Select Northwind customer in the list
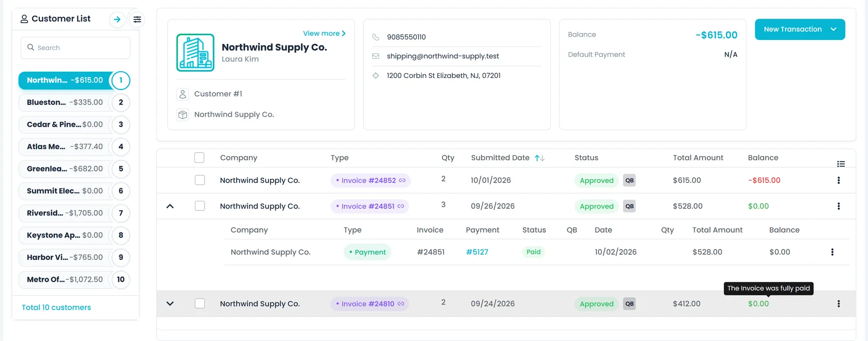Screen dimensions: 868x341 [74, 80]
